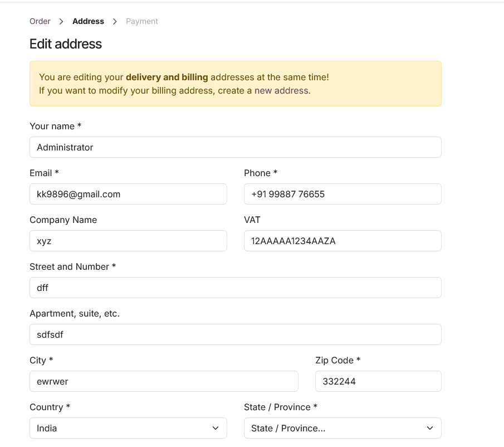Open the 'new address' link

pyautogui.click(x=281, y=90)
